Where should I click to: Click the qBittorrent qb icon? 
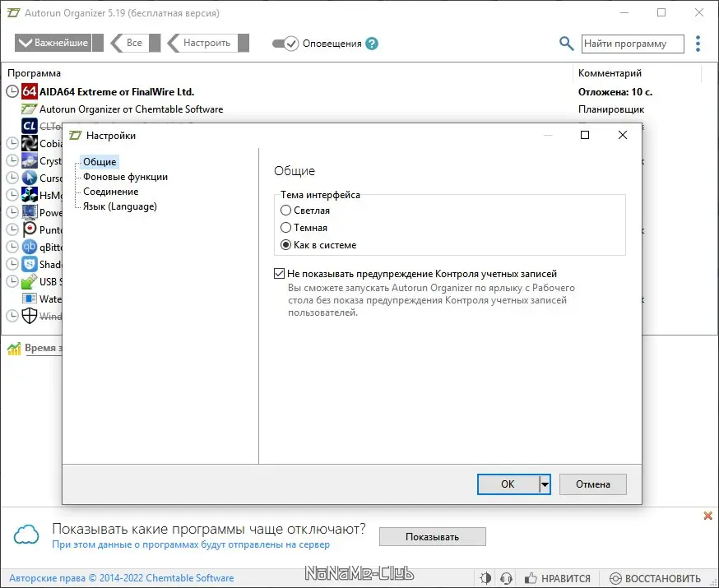coord(30,247)
